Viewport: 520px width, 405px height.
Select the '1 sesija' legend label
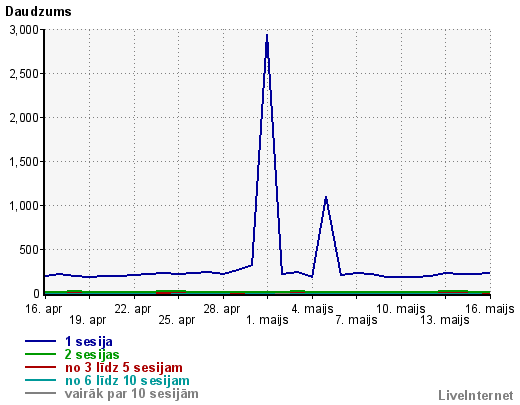click(x=89, y=342)
